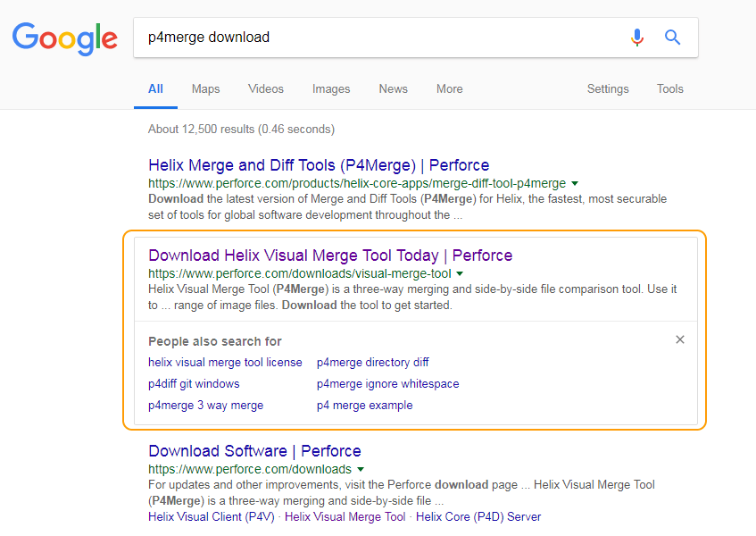Image resolution: width=756 pixels, height=536 pixels.
Task: Expand dropdown arrow next to perforce.com/downloads URL
Action: pos(361,469)
